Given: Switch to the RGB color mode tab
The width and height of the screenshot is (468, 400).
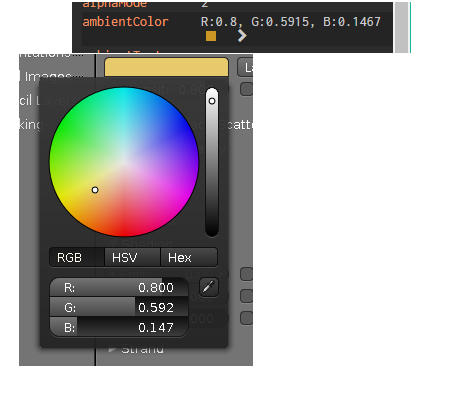Looking at the screenshot, I should pyautogui.click(x=77, y=257).
